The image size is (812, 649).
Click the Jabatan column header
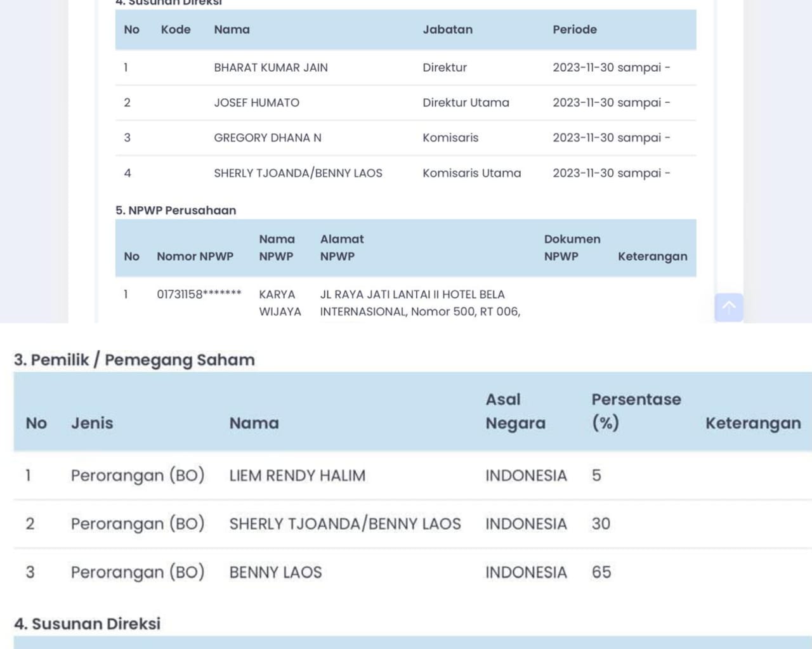(447, 29)
